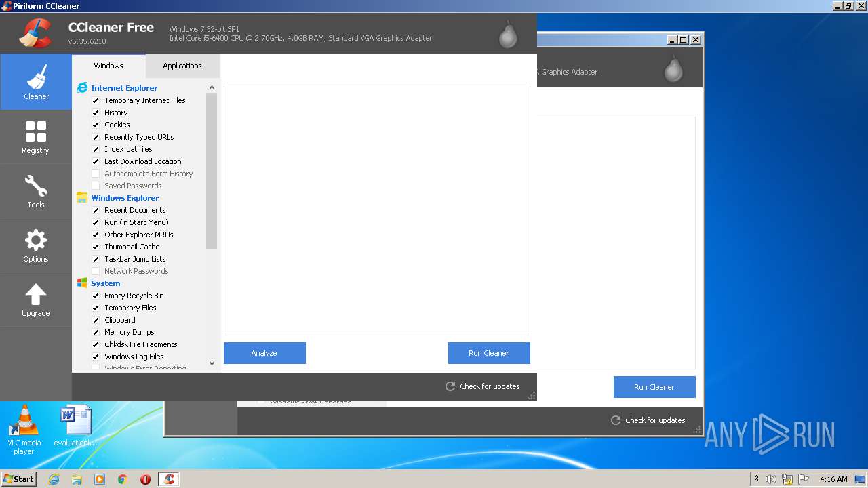868x488 pixels.
Task: Open the Options gear section
Action: click(x=36, y=245)
